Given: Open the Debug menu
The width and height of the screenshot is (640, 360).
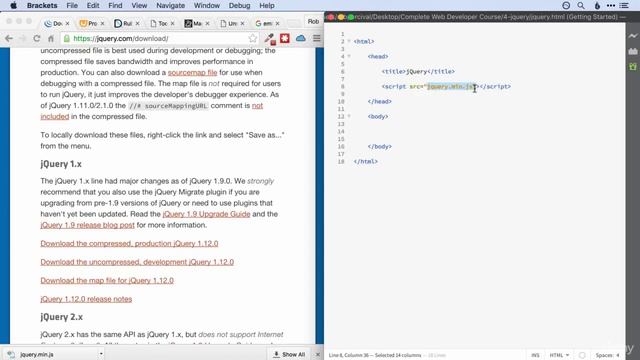Looking at the screenshot, I should pyautogui.click(x=240, y=5).
